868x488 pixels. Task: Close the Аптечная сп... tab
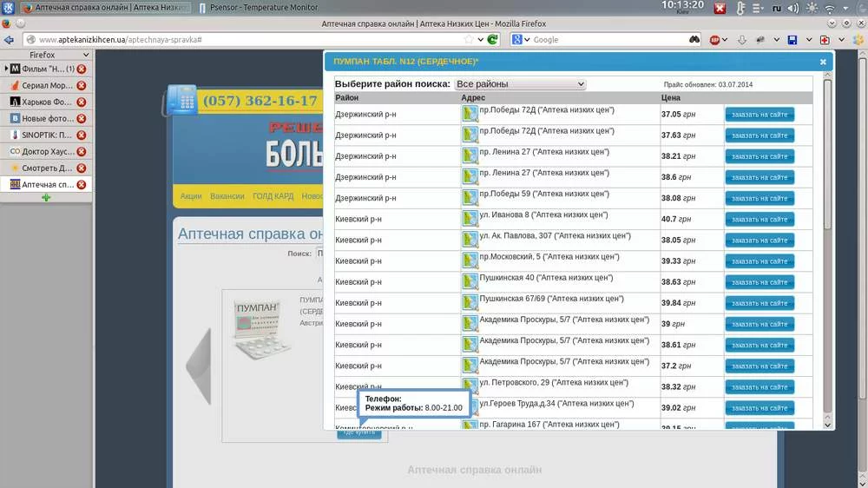click(x=82, y=184)
